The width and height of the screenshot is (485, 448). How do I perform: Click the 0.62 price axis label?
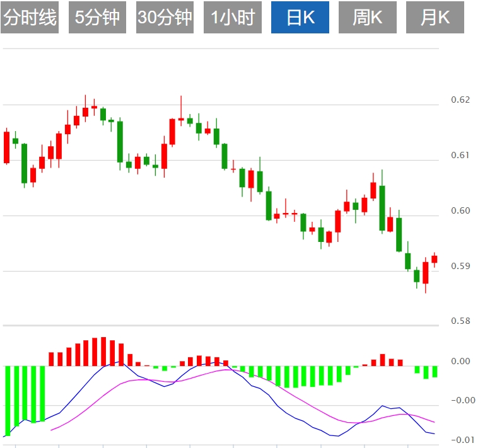[x=461, y=100]
